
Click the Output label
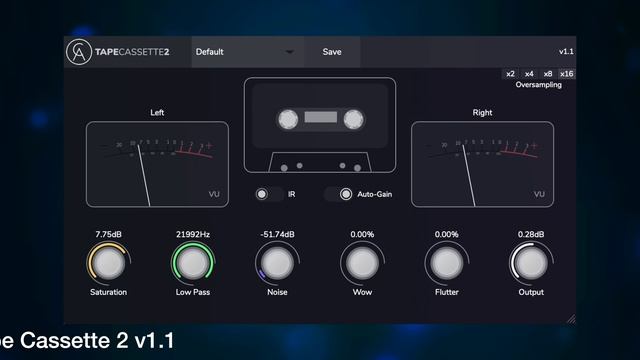pyautogui.click(x=531, y=292)
